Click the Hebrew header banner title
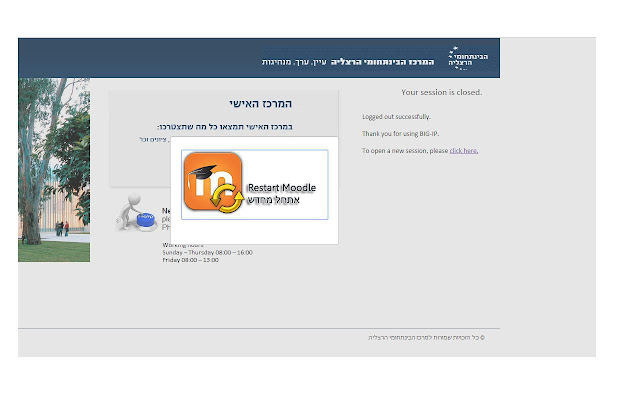Viewport: 640px width, 400px height. [x=348, y=62]
